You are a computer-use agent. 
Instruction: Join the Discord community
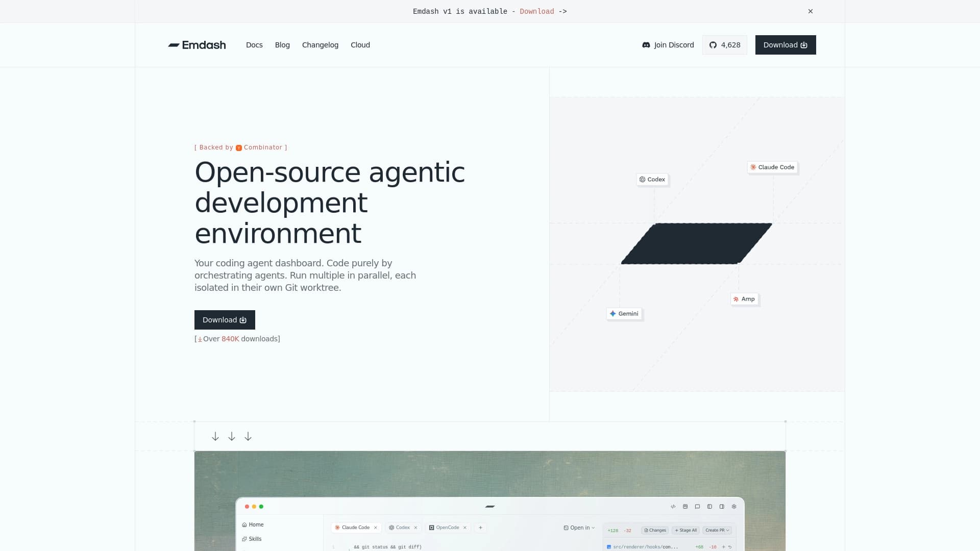(x=668, y=45)
